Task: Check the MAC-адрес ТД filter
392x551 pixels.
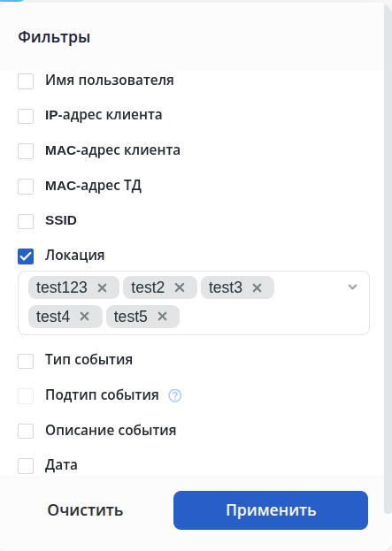Action: coord(26,187)
